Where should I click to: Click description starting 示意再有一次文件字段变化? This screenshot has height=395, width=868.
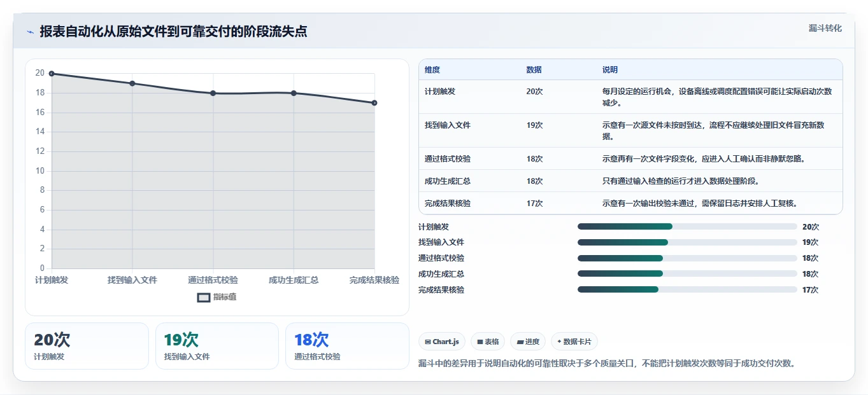704,159
